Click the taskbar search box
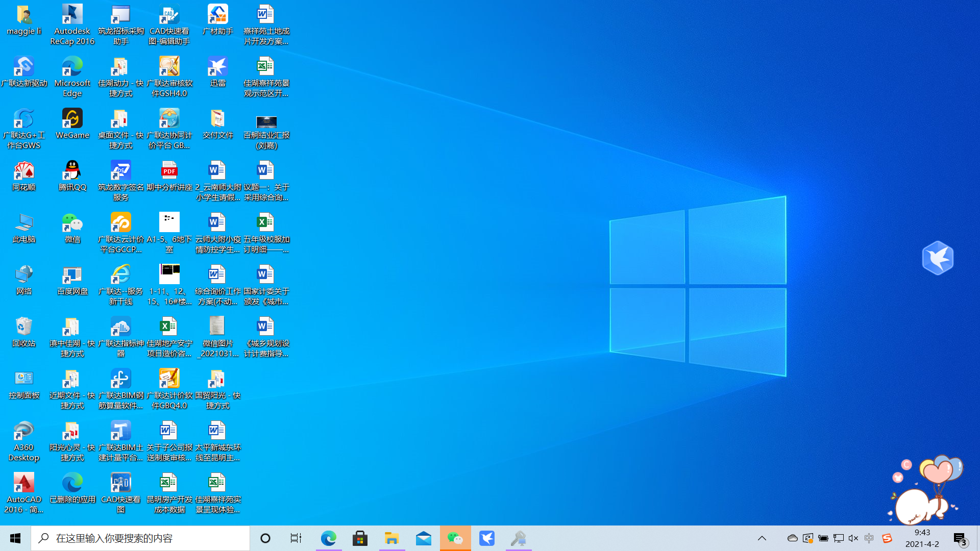The width and height of the screenshot is (980, 551). point(140,538)
